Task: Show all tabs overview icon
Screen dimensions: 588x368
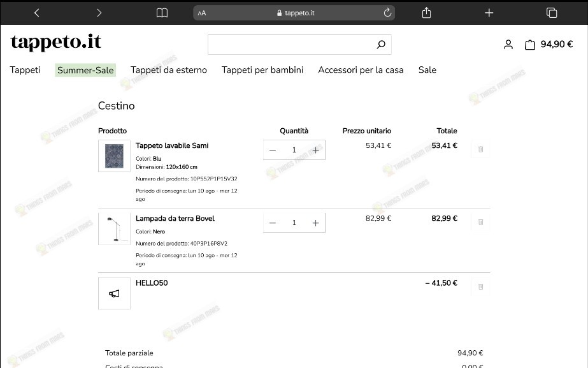Action: tap(552, 13)
